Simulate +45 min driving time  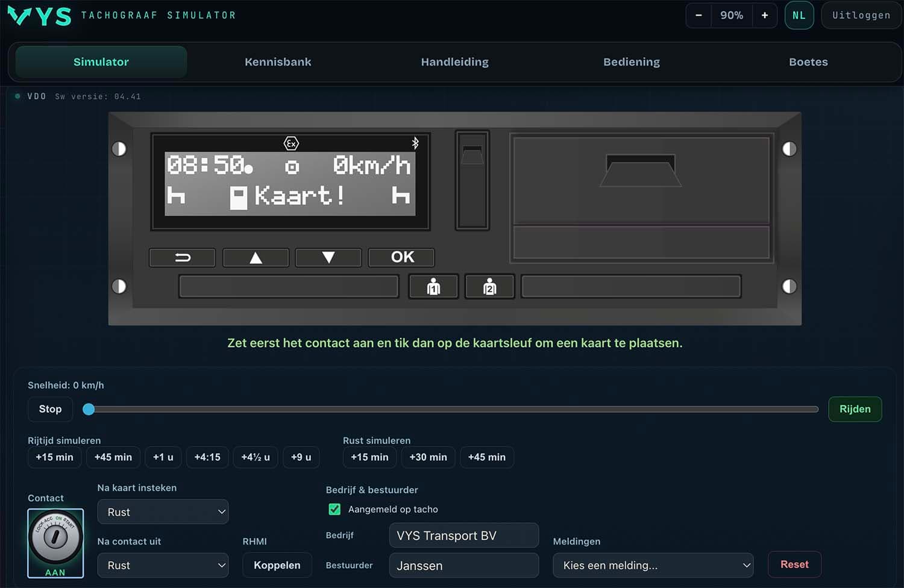click(x=113, y=457)
